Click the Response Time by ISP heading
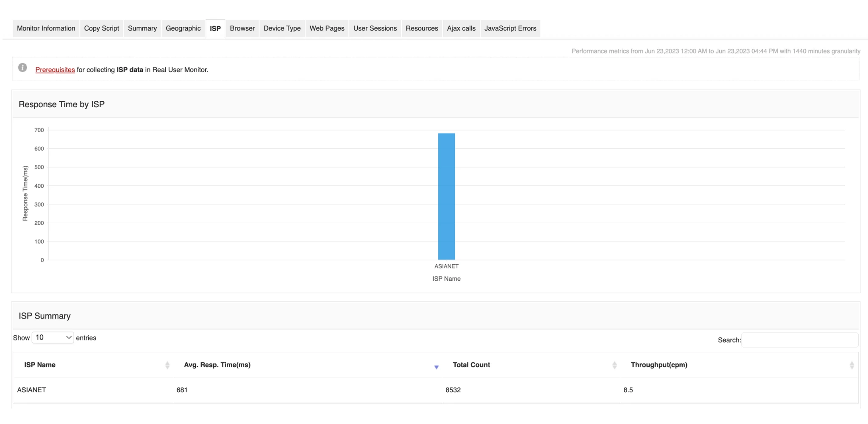 [x=61, y=104]
